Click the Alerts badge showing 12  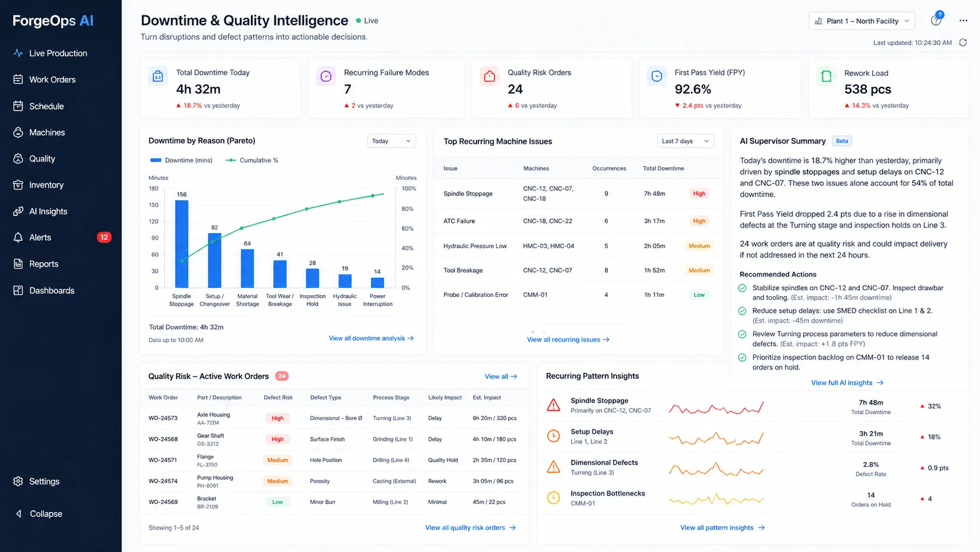pyautogui.click(x=104, y=238)
